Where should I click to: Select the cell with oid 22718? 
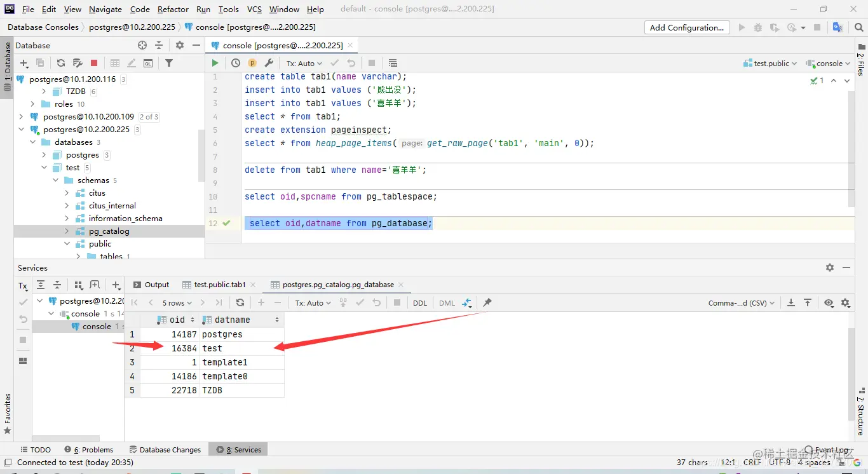tap(169, 390)
